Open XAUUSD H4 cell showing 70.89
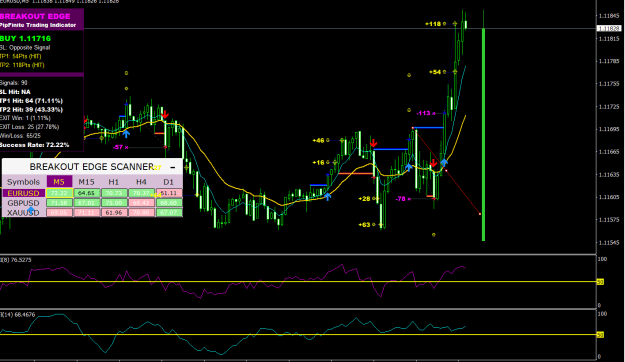Screen dimensions: 625x362 click(x=142, y=212)
